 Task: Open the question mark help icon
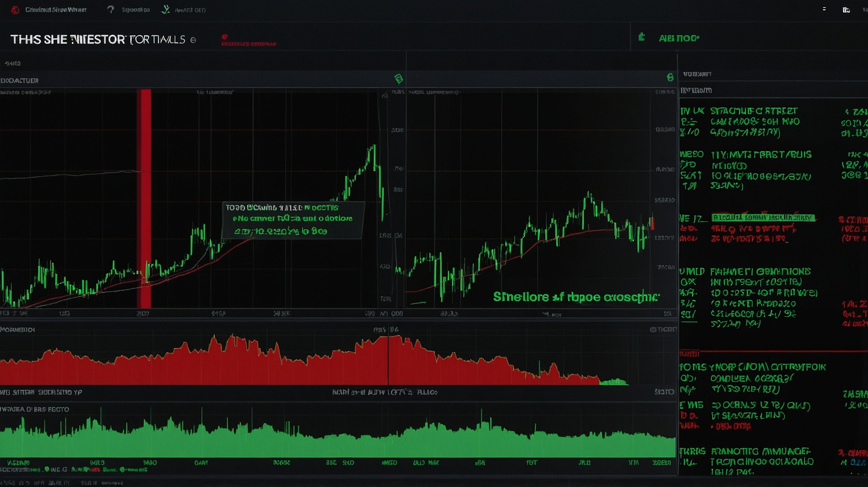(x=110, y=9)
